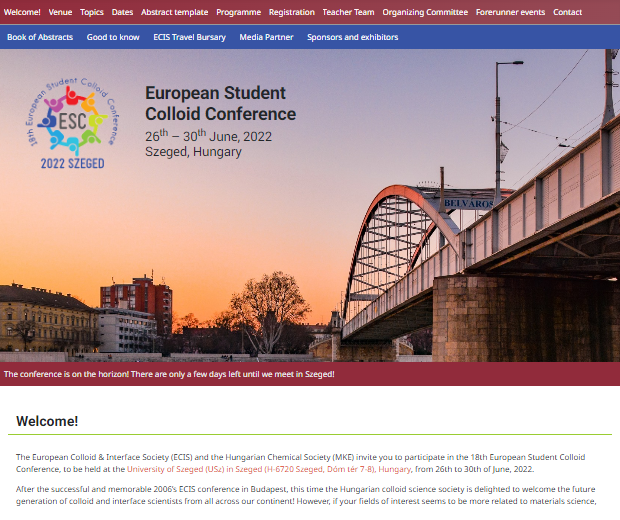Image resolution: width=620 pixels, height=520 pixels.
Task: Go to the Venue page
Action: 60,12
